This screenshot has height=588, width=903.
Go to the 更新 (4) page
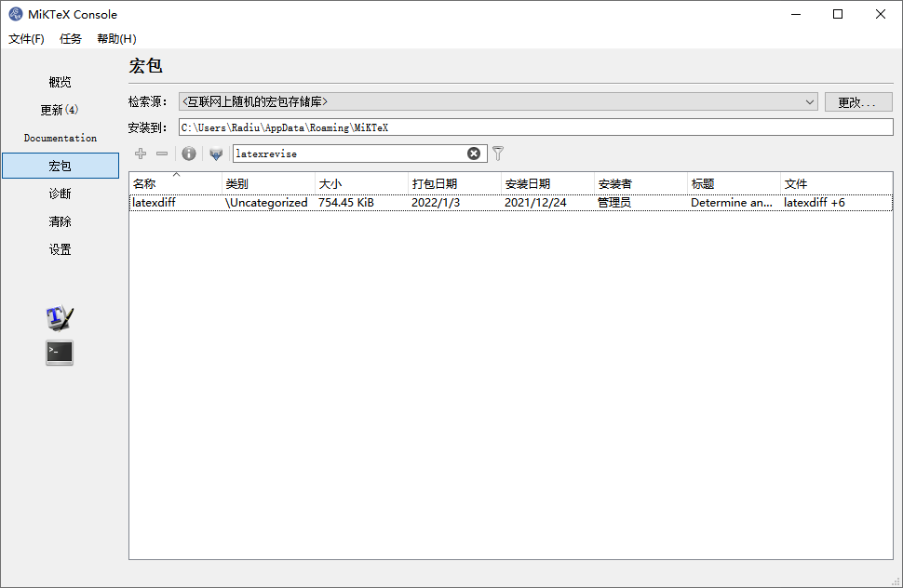pos(60,110)
